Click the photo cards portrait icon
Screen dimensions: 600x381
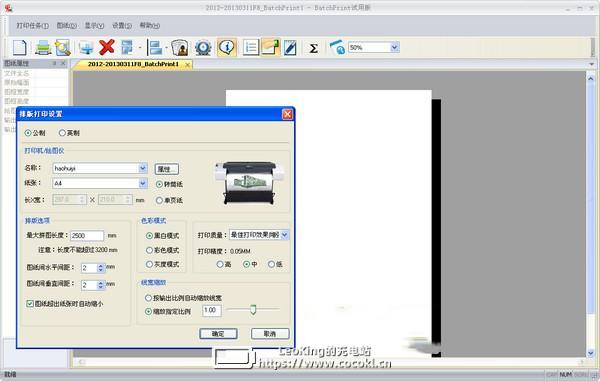(x=179, y=47)
